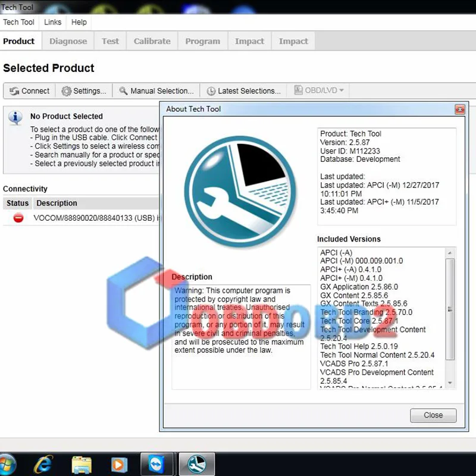Open Latest Selections list
This screenshot has width=476, height=476.
(243, 91)
